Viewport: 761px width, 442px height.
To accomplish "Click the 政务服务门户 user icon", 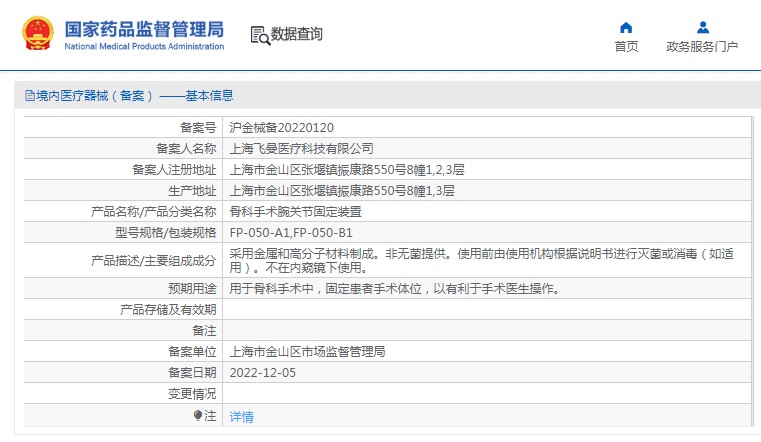I will (702, 27).
